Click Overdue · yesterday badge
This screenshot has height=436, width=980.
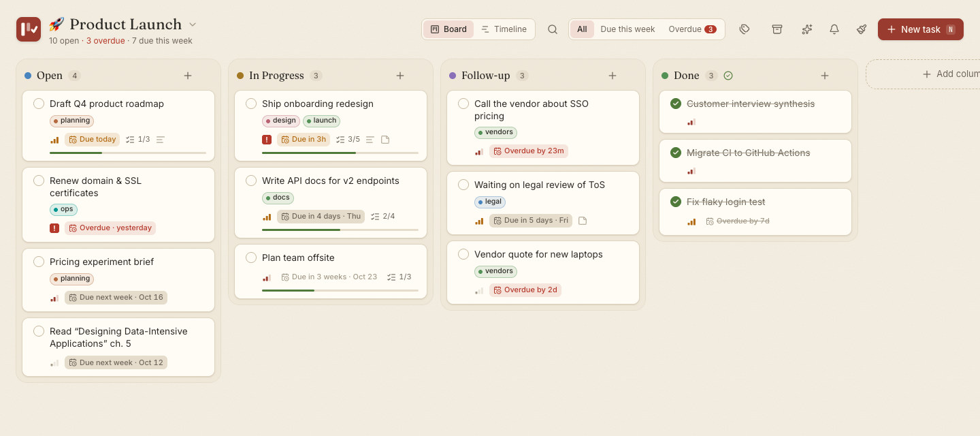point(110,228)
